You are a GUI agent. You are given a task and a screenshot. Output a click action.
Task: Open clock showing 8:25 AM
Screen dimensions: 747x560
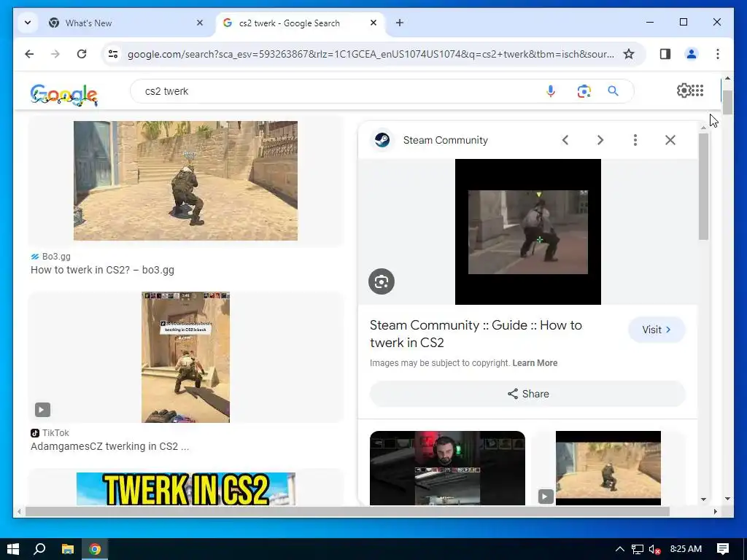686,549
